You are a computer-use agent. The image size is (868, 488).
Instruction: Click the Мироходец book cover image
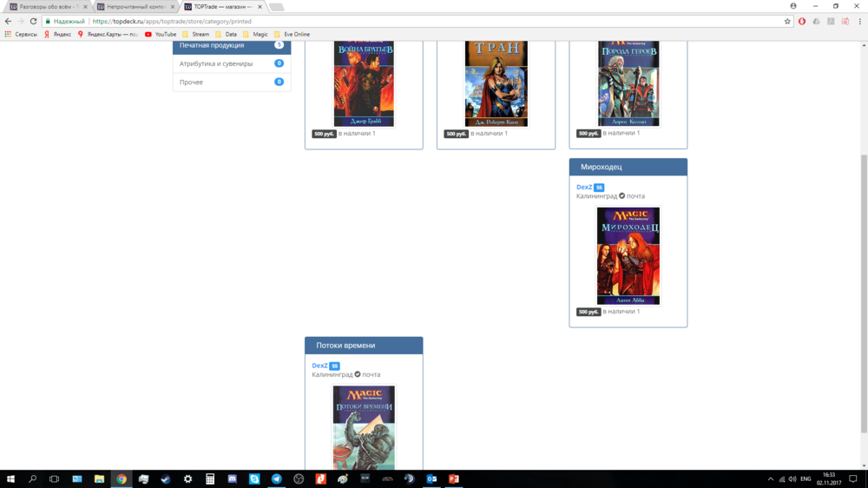(x=628, y=256)
